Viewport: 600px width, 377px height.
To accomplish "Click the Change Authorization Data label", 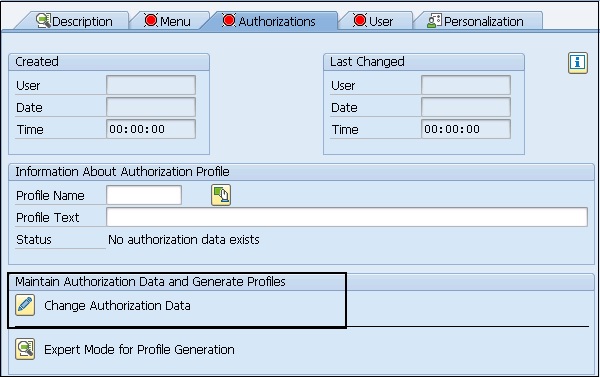I will 117,305.
